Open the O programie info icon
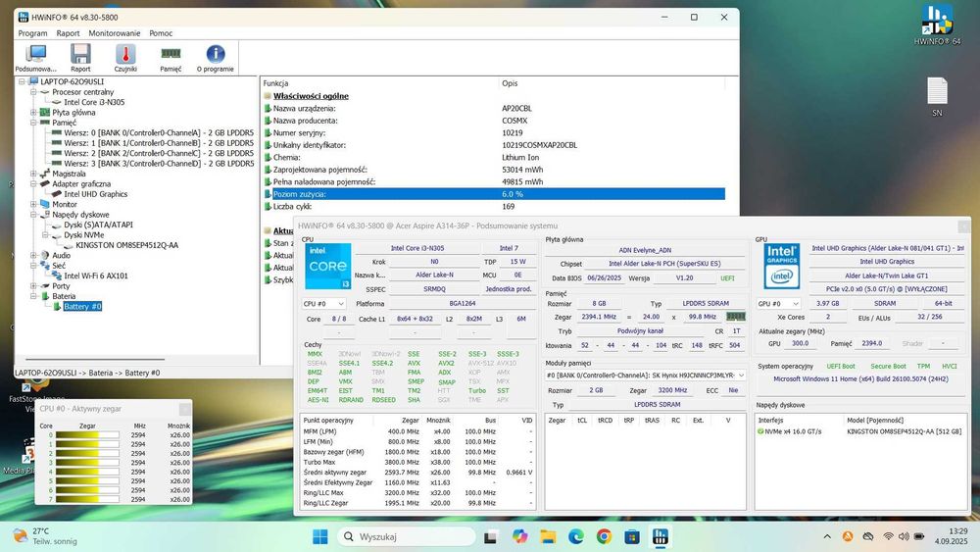The height and width of the screenshot is (552, 980). (215, 59)
